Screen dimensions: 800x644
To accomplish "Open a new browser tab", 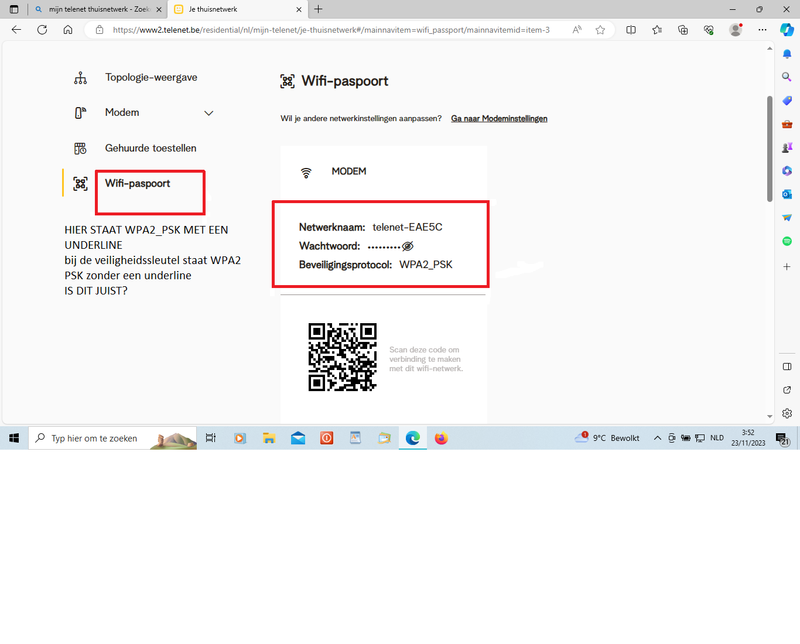I will pos(319,9).
